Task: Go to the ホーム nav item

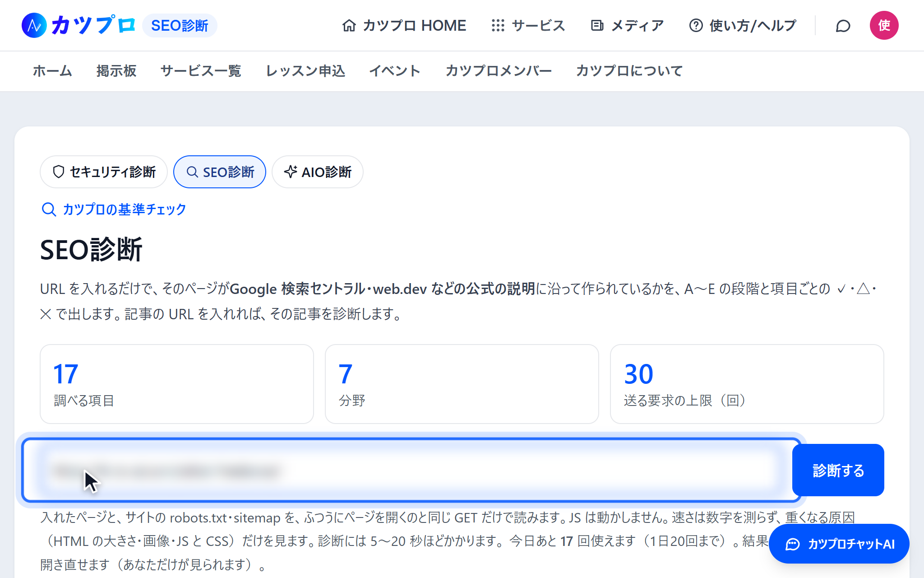Action: click(x=52, y=71)
